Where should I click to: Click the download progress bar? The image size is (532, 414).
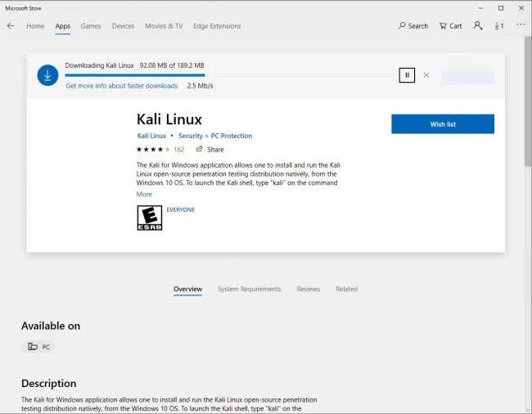pos(232,75)
